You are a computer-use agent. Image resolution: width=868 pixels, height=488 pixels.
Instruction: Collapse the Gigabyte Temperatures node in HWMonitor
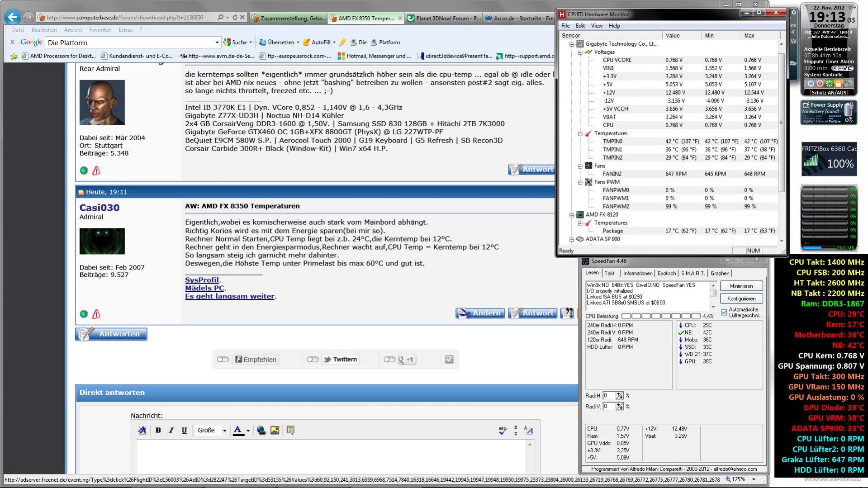click(580, 133)
